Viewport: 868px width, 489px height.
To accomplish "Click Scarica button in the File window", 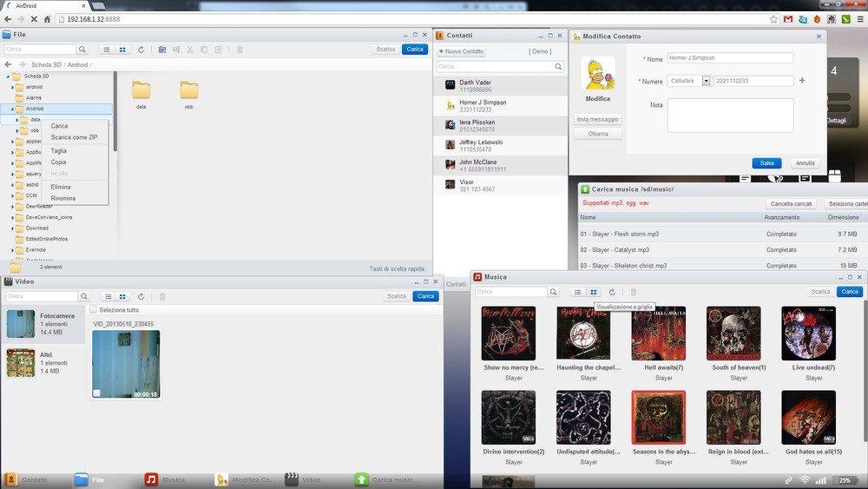I will pos(385,50).
